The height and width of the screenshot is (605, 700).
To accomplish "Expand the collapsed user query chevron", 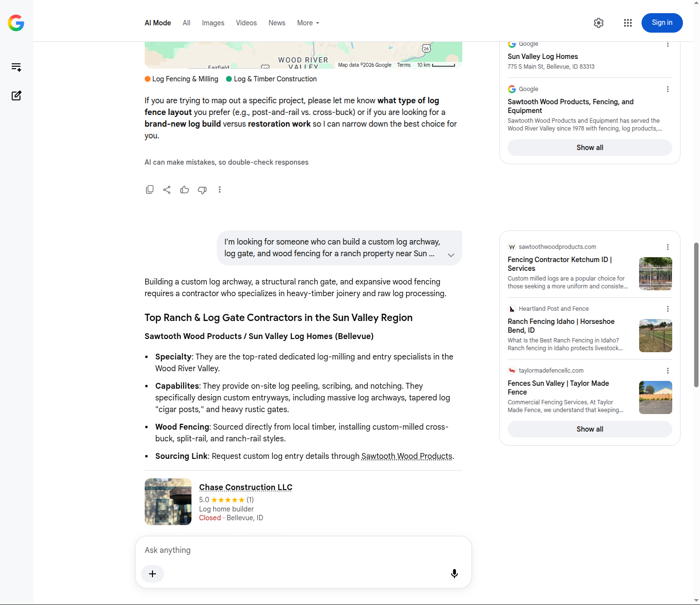I will (451, 255).
